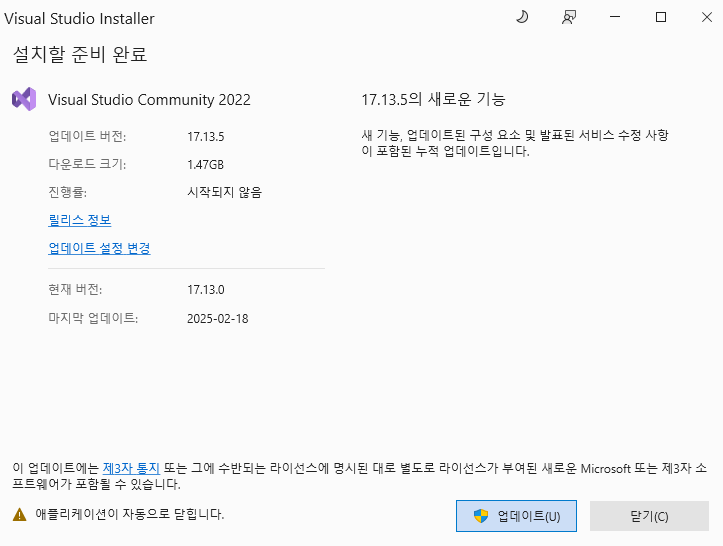723x546 pixels.
Task: Select the update version value 17.13.5
Action: [206, 136]
